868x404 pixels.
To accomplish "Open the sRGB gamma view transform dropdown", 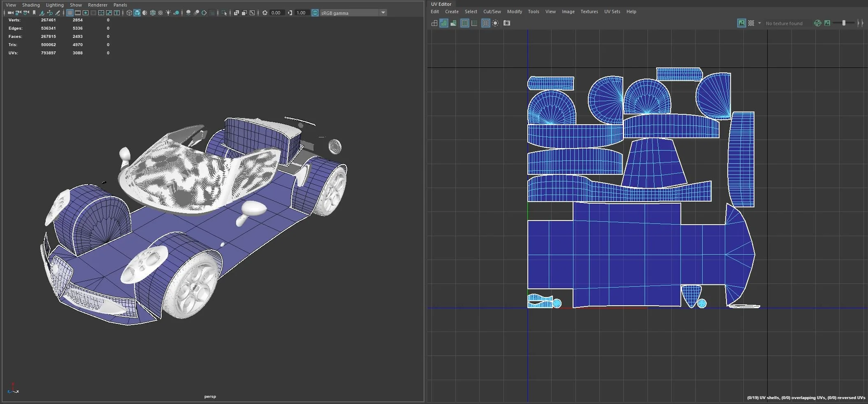I will [x=383, y=13].
